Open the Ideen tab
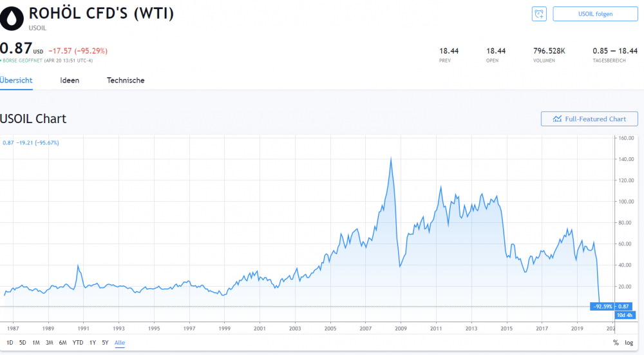644x355 pixels. pos(70,81)
